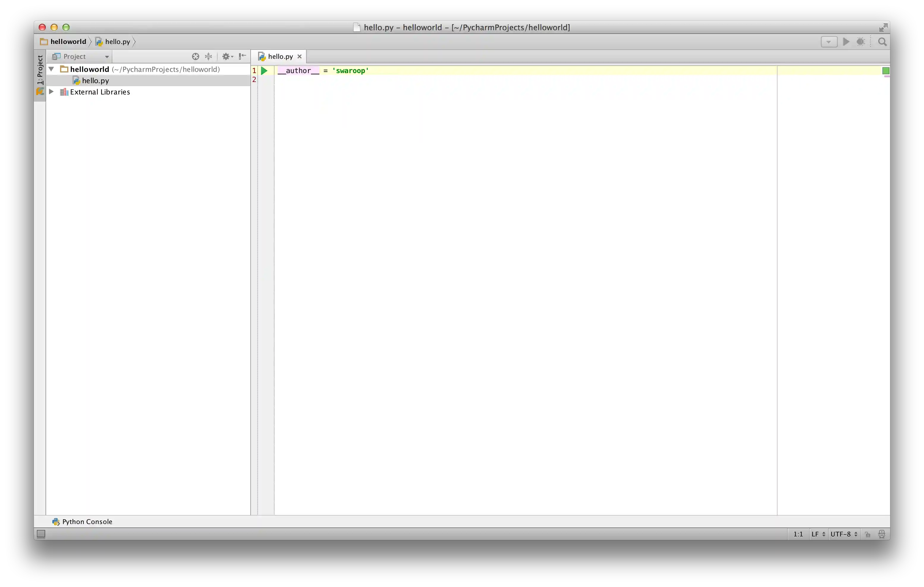Run hello.py from the editor gutter arrow

[x=264, y=70]
